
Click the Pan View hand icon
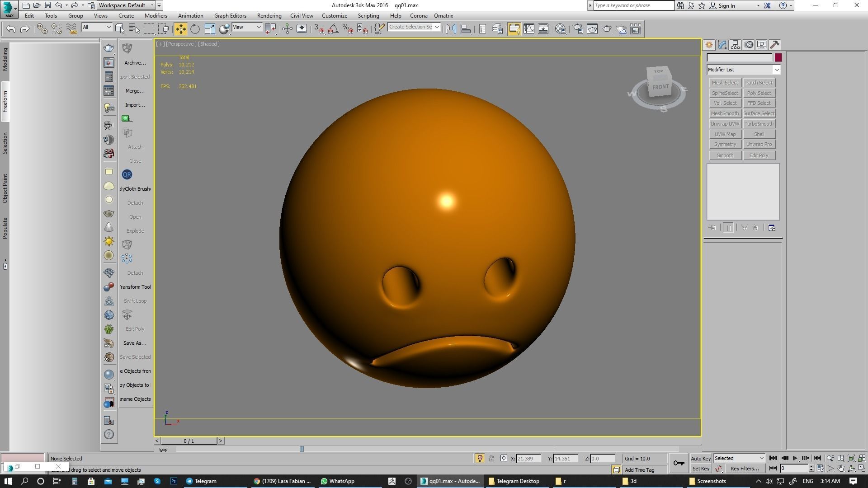coord(841,469)
